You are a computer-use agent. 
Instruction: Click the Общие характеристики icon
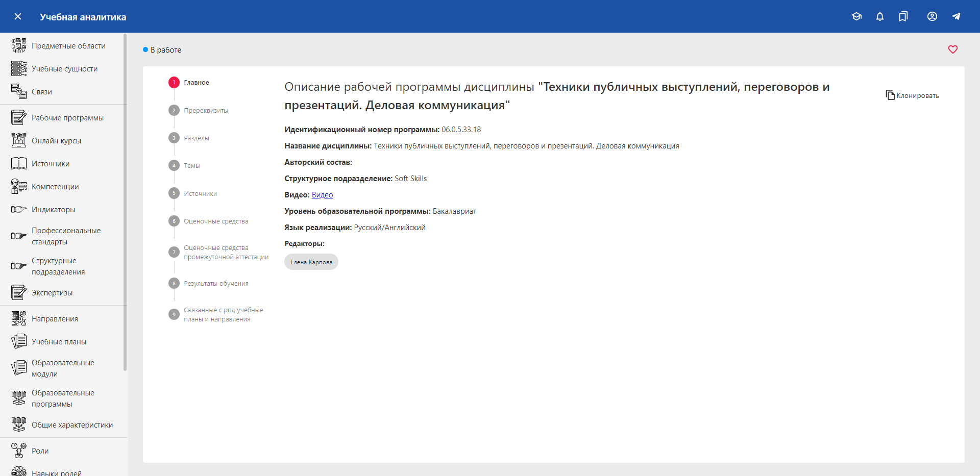[19, 424]
